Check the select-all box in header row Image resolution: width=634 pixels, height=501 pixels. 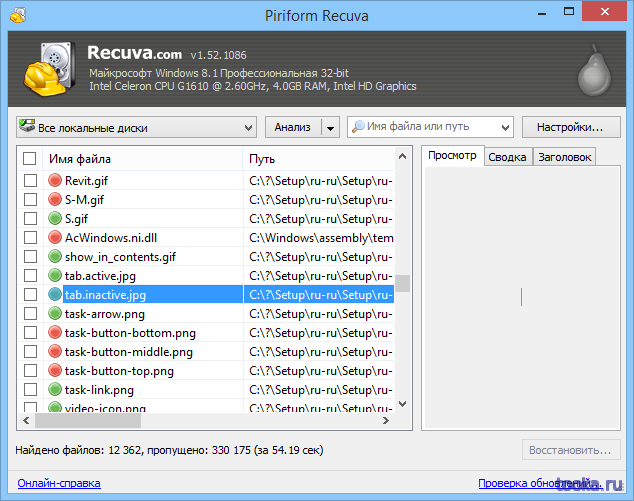pyautogui.click(x=30, y=159)
